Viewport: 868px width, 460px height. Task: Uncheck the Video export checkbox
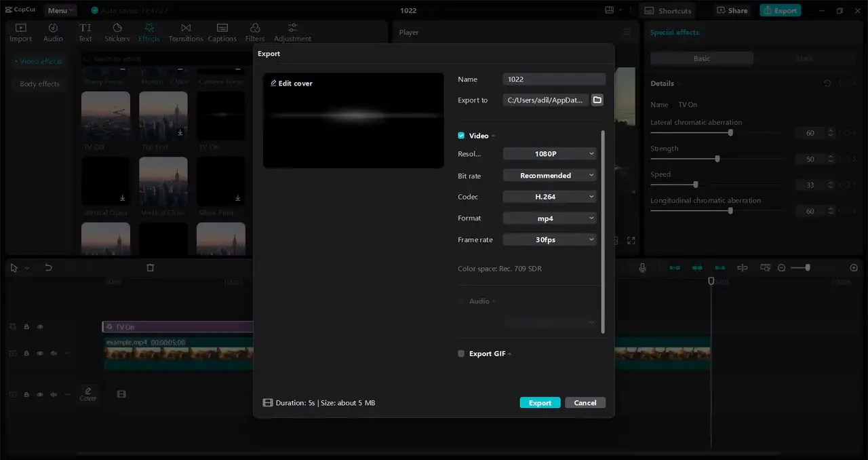461,136
